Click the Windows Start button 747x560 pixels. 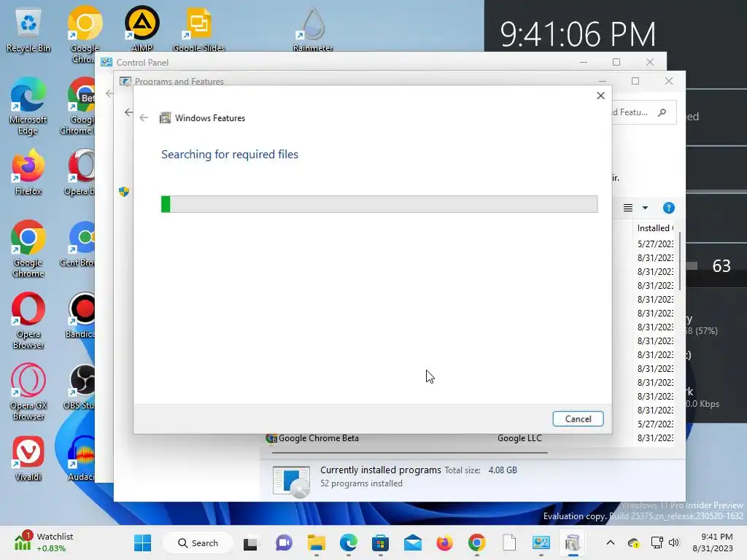pos(142,542)
